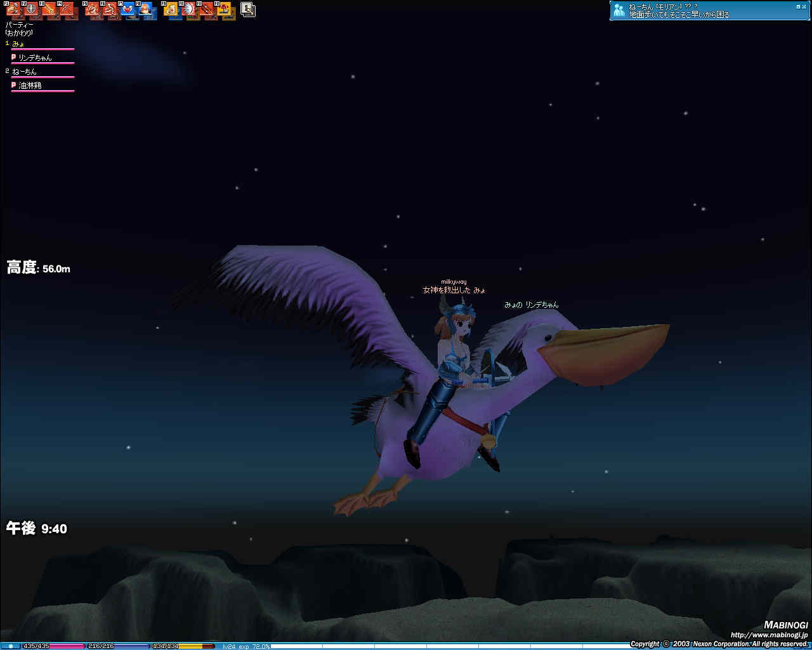Click the F6 skill hotkey icon
The height and width of the screenshot is (650, 812).
point(110,10)
